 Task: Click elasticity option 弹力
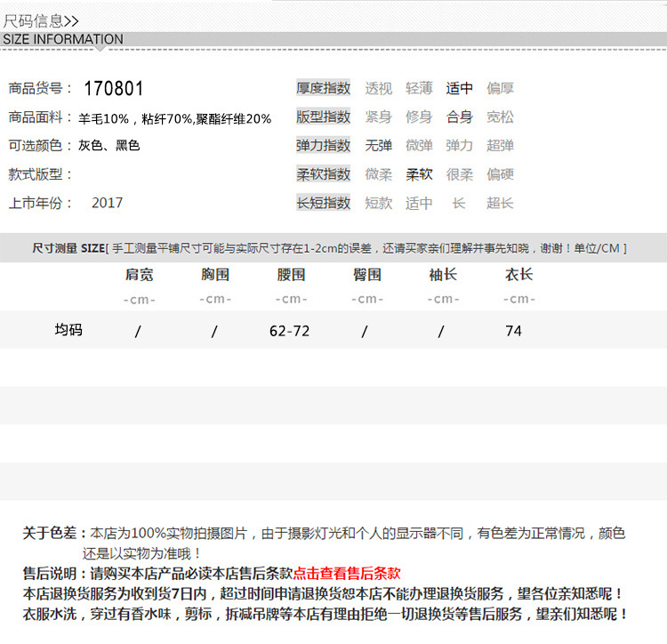click(x=460, y=146)
